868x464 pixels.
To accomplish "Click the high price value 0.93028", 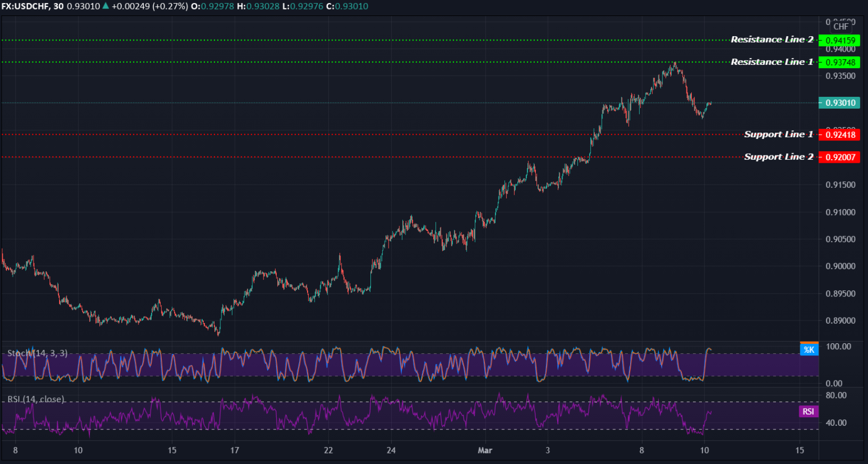I will (x=262, y=6).
